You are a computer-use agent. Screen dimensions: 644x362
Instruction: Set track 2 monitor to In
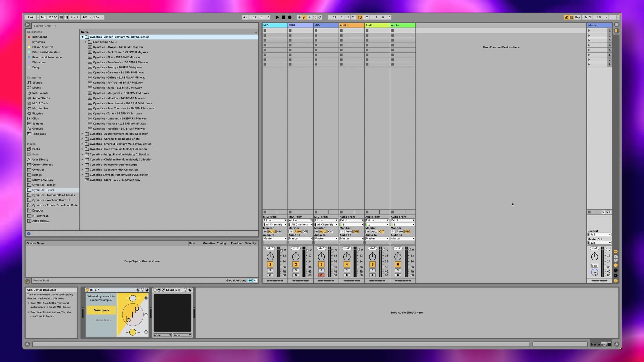pos(291,232)
